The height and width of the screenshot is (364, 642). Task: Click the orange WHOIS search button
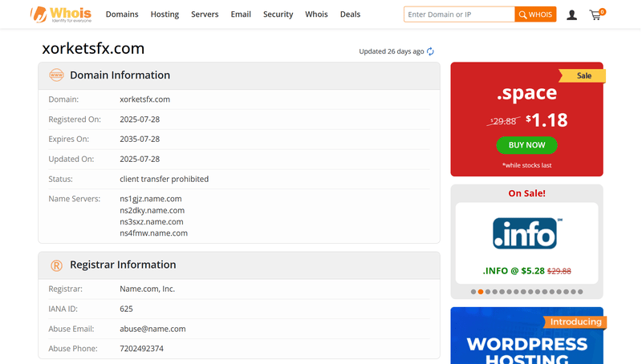pyautogui.click(x=535, y=14)
